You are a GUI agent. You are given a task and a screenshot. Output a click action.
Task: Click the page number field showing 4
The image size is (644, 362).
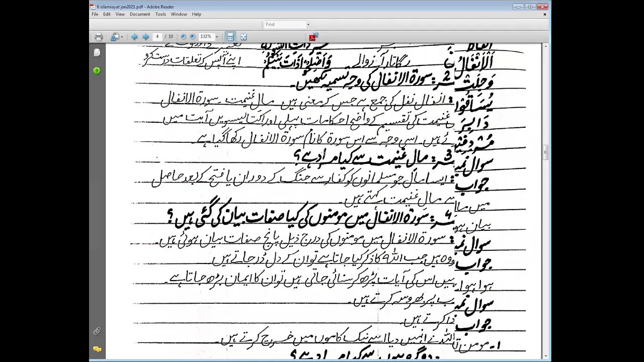click(157, 37)
